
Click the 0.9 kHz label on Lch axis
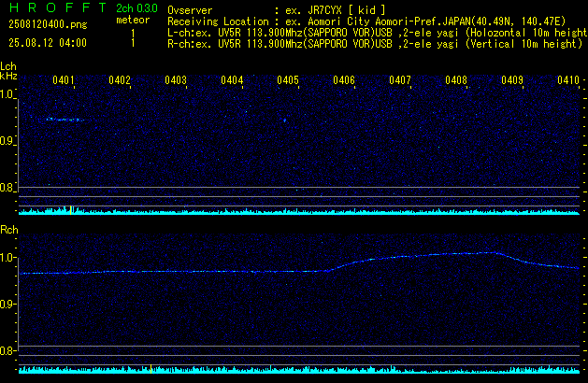(x=7, y=141)
